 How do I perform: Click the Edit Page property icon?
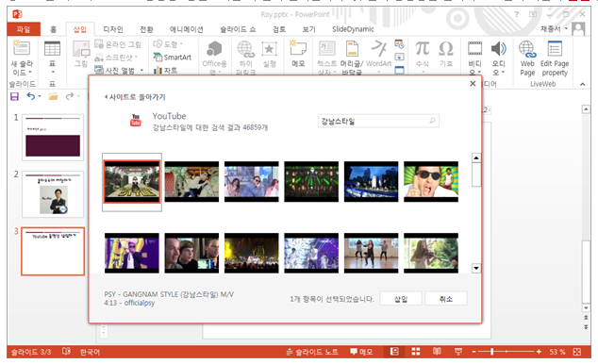tap(555, 49)
